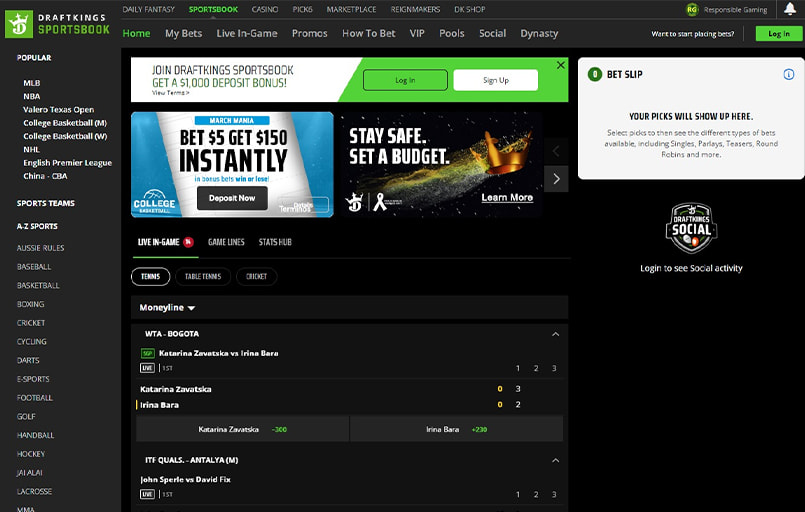The height and width of the screenshot is (512, 805).
Task: Click Learn More on budget promo
Action: [507, 198]
